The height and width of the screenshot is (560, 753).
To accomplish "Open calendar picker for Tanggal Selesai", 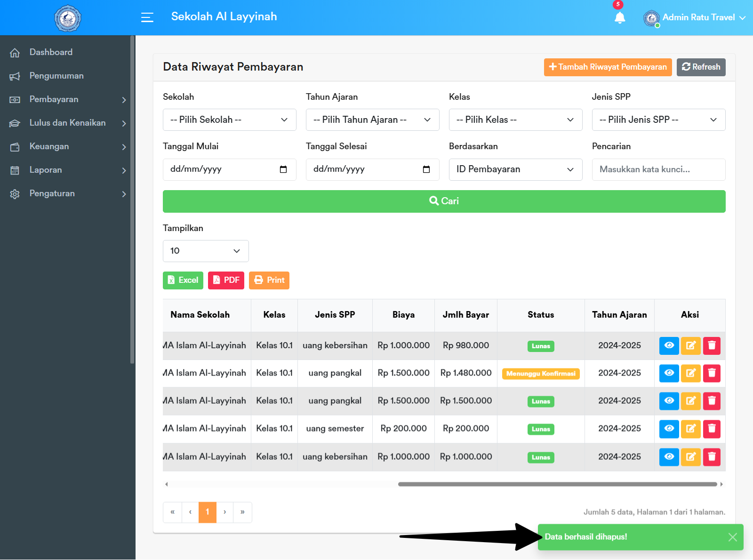I will (426, 169).
